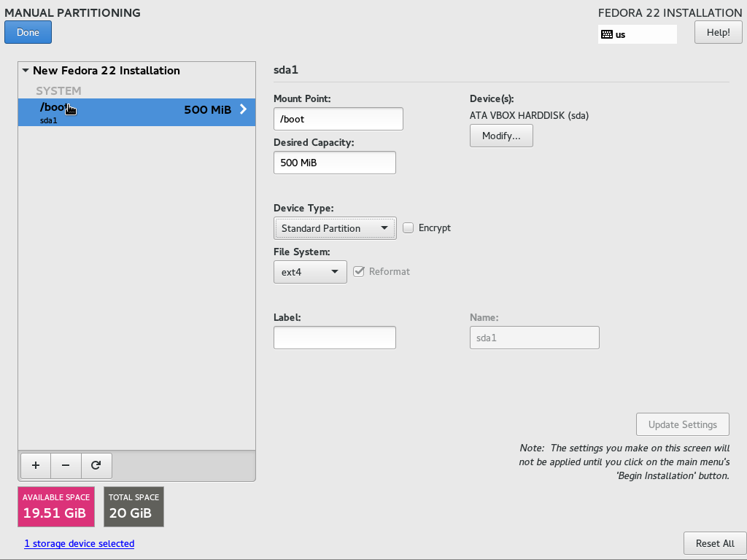Screen dimensions: 747x560
Task: Click the Done button
Action: [28, 32]
